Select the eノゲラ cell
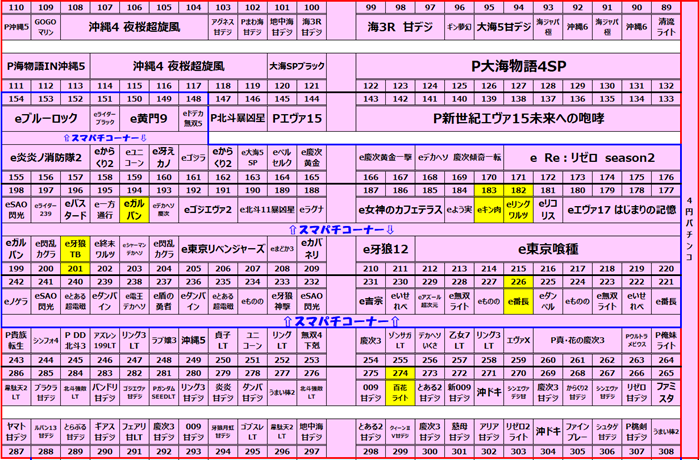This screenshot has width=700, height=460. [16, 301]
